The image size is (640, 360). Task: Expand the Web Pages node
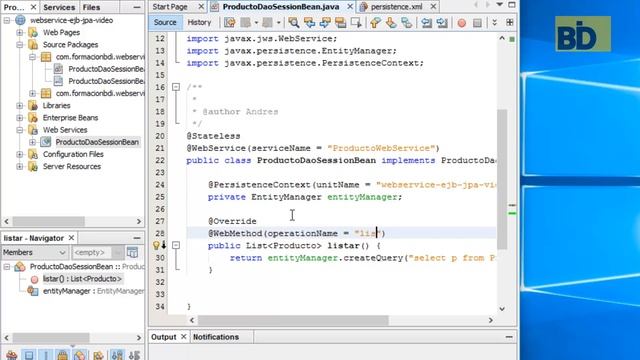coord(20,32)
